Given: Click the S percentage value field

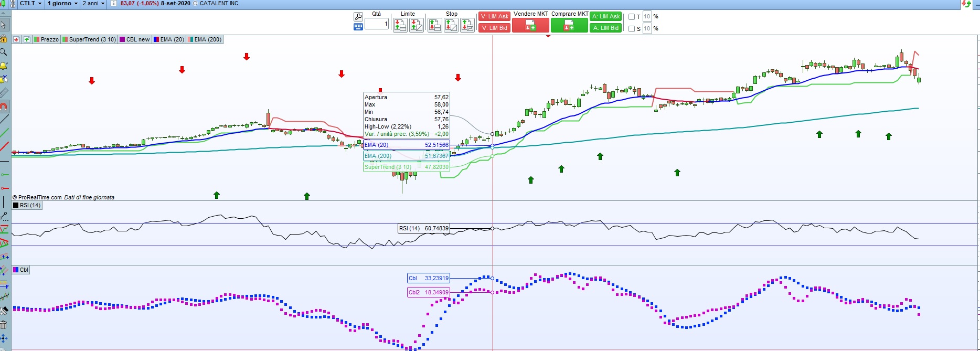Looking at the screenshot, I should (647, 29).
